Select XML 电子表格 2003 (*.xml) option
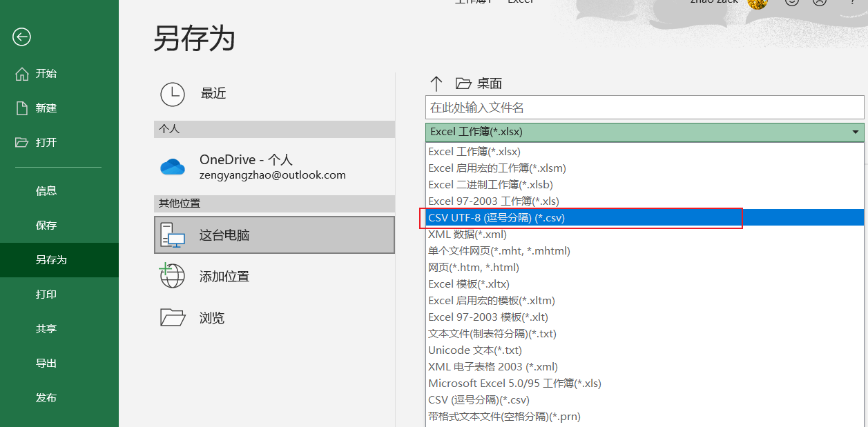This screenshot has height=427, width=868. tap(644, 366)
